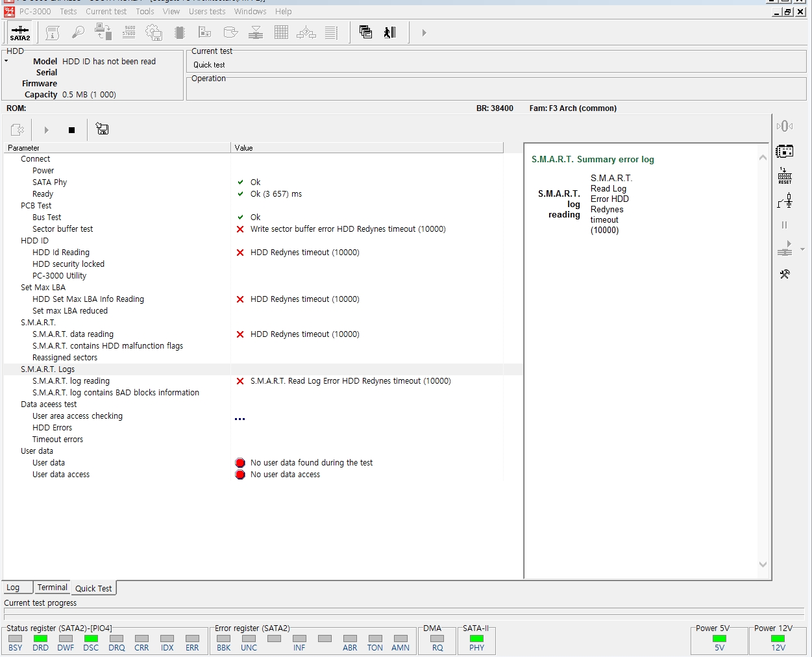The height and width of the screenshot is (657, 812).
Task: Open the scroll-with-info-symbol toolbar icon
Action: 53,32
